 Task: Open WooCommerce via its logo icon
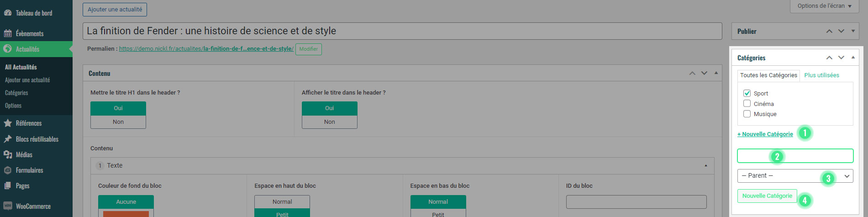click(x=8, y=206)
